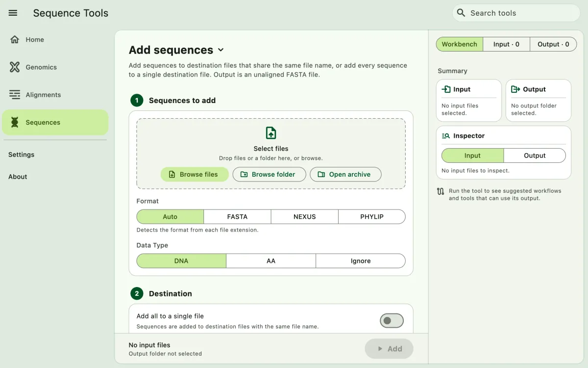Click Open archive button
The height and width of the screenshot is (368, 588).
(x=345, y=174)
